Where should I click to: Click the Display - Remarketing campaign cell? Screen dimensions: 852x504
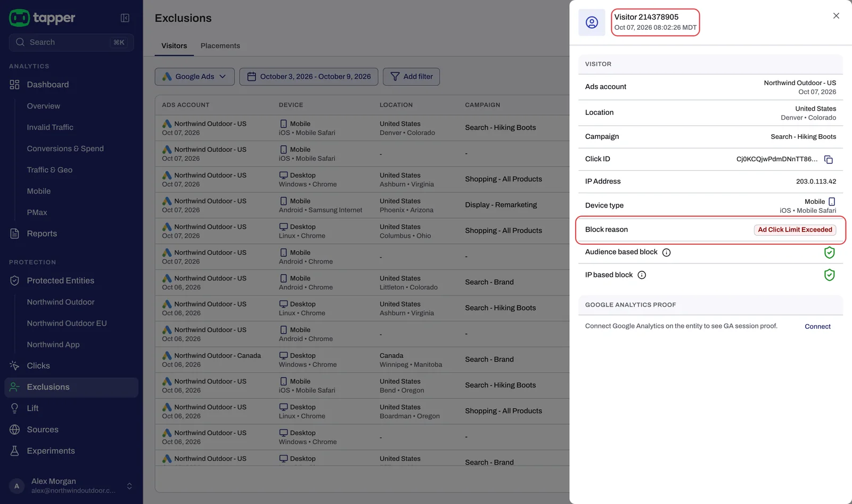pyautogui.click(x=501, y=205)
